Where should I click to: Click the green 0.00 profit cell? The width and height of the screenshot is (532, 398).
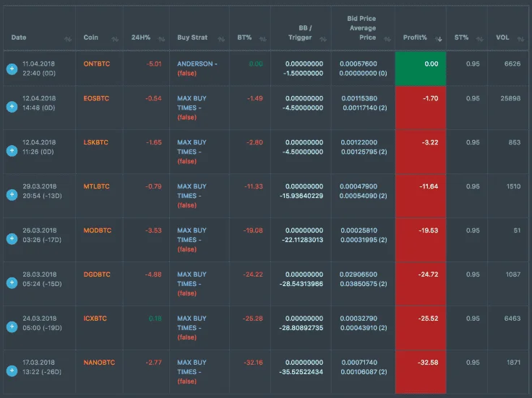pyautogui.click(x=421, y=68)
